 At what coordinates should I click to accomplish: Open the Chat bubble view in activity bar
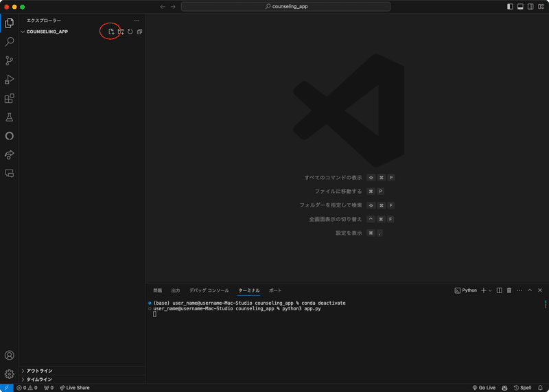[10, 174]
